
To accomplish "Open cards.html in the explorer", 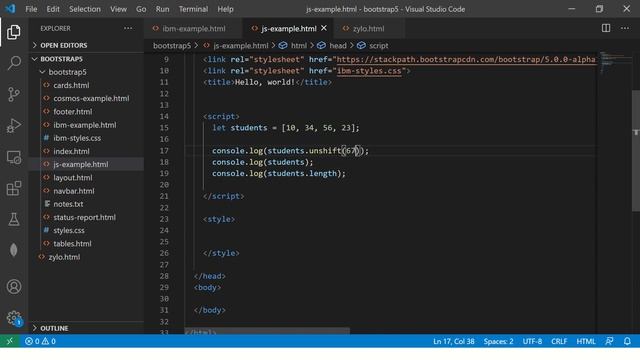I will (x=71, y=85).
